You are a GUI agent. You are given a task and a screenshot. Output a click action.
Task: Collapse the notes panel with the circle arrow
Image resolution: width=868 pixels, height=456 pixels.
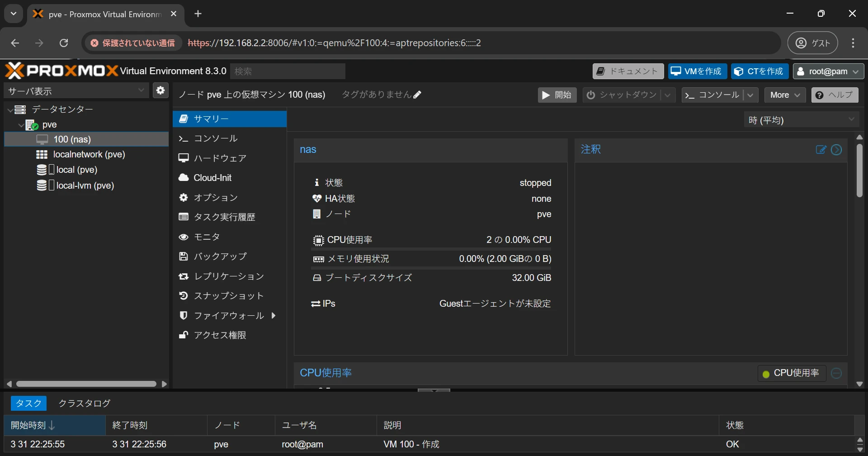tap(837, 150)
